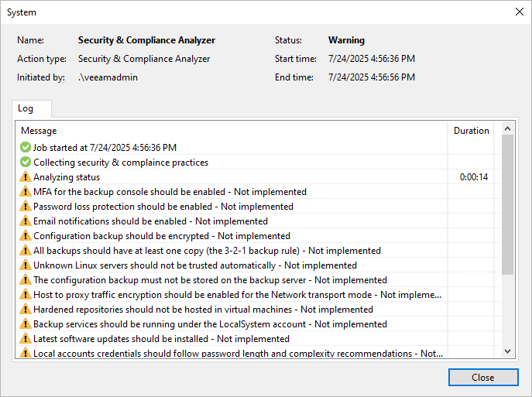The image size is (532, 397).
Task: Select the 'Analyzing status' log text
Action: 67,177
